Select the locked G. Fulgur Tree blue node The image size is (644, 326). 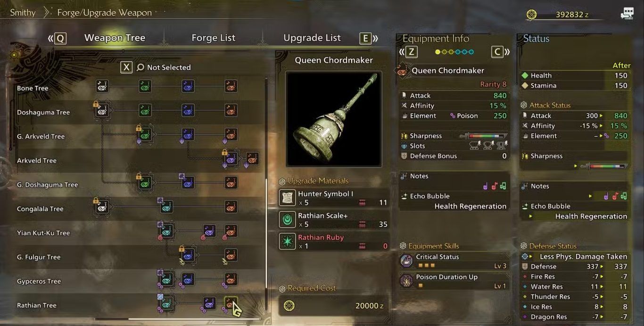(188, 255)
